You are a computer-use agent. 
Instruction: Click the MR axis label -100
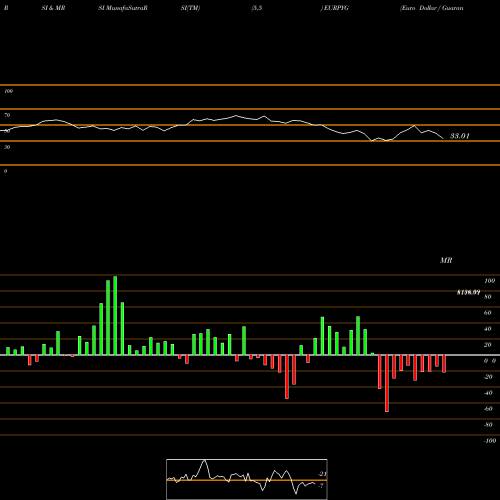(490, 441)
